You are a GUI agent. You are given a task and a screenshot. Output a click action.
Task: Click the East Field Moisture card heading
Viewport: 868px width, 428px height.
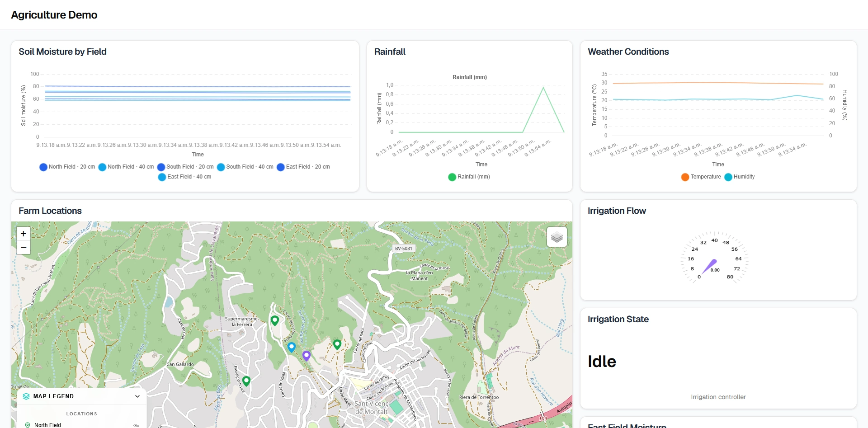point(627,426)
